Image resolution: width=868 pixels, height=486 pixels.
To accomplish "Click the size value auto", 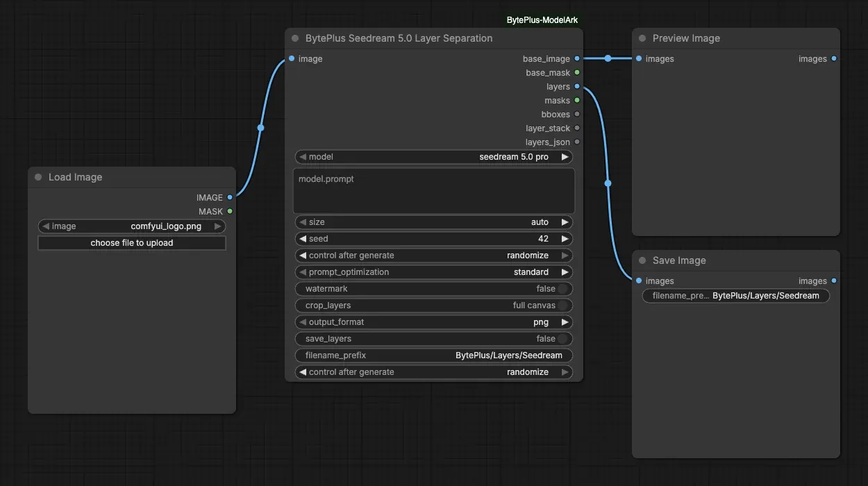I will [x=540, y=222].
